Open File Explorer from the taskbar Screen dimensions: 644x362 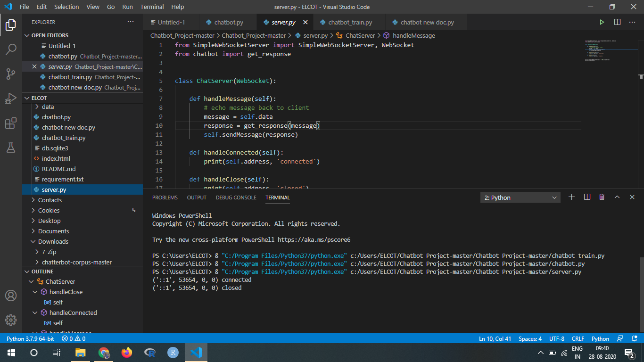[x=81, y=353]
